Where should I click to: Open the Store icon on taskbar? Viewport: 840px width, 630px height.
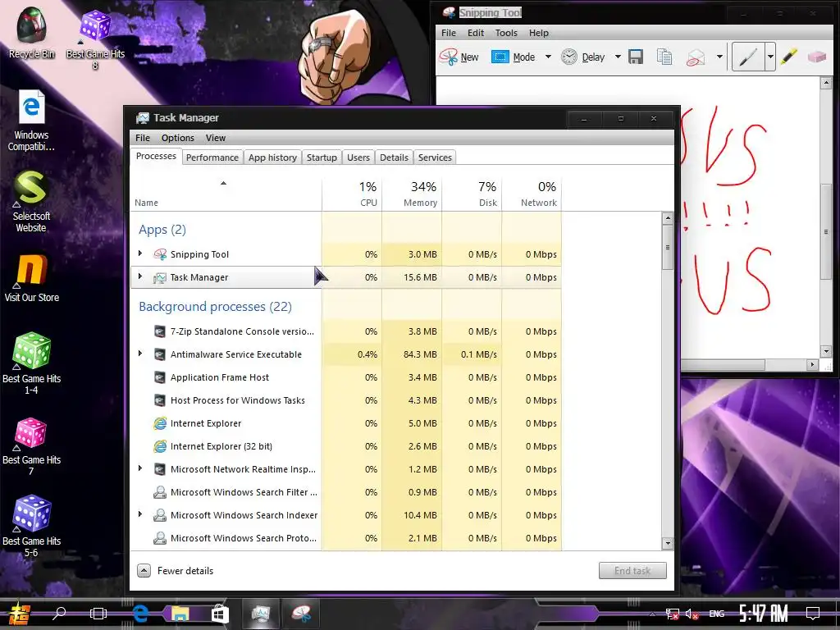pyautogui.click(x=220, y=614)
